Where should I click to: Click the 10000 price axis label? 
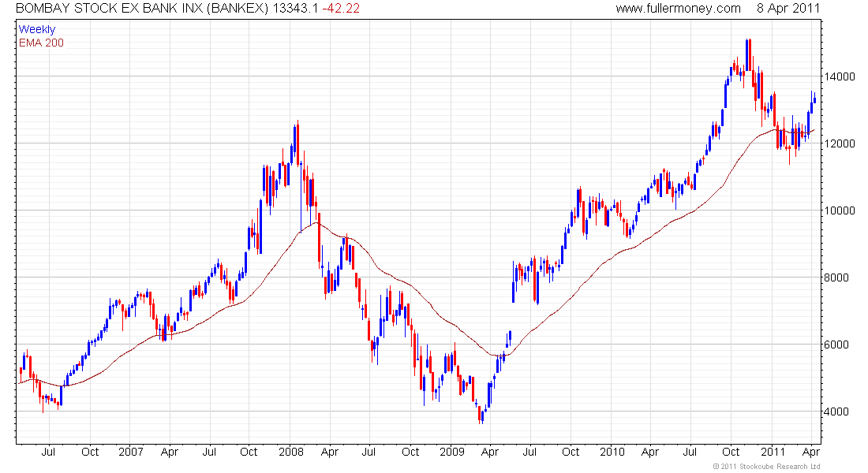point(840,210)
